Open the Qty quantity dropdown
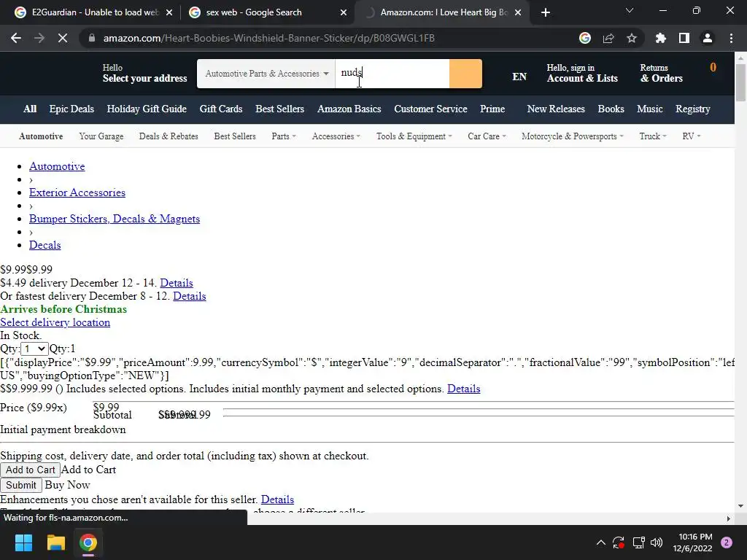The image size is (747, 560). [35, 349]
